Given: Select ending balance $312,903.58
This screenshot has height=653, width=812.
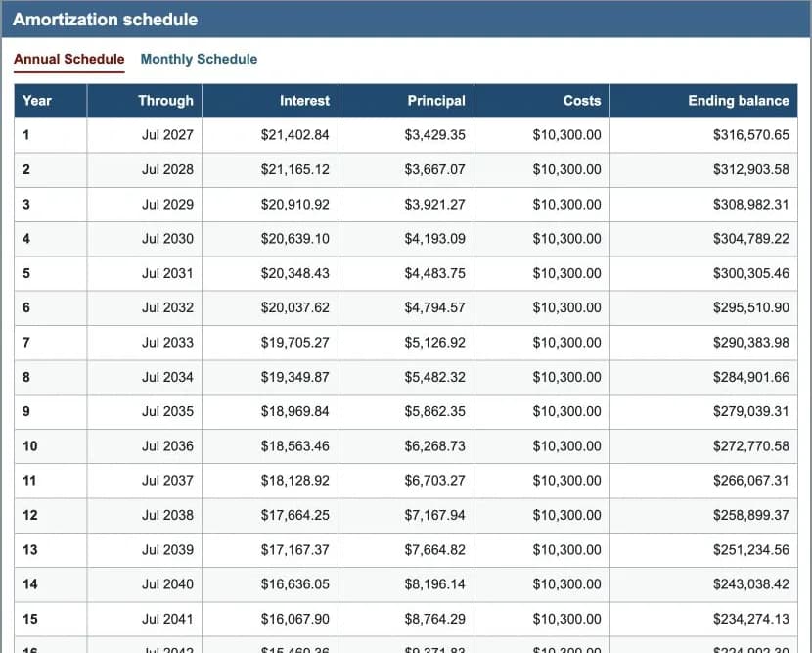Looking at the screenshot, I should 751,169.
